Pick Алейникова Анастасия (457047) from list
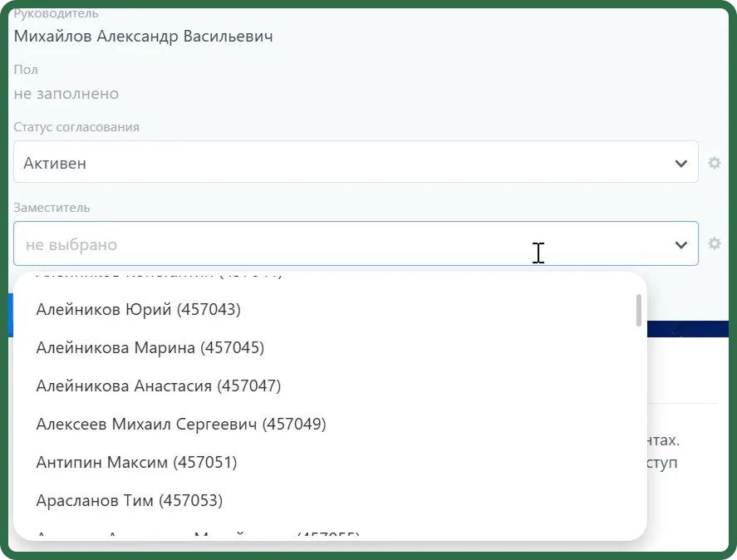The image size is (737, 560). point(159,386)
